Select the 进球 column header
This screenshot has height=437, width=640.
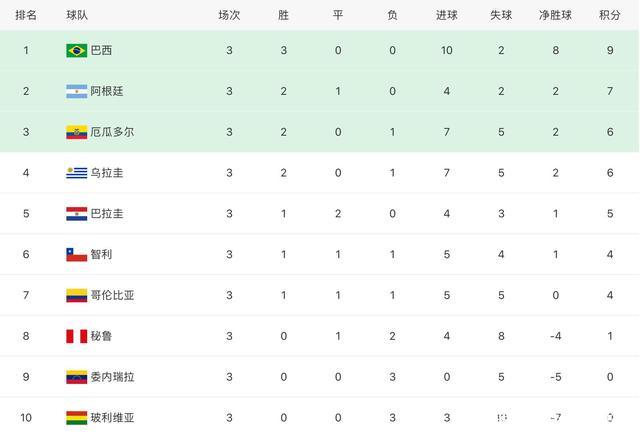[447, 16]
